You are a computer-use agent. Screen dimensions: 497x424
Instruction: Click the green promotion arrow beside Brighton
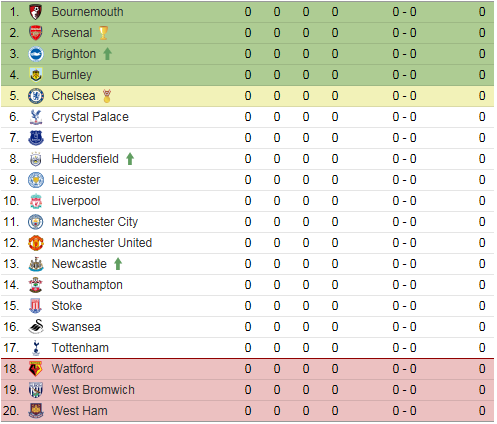[x=107, y=54]
